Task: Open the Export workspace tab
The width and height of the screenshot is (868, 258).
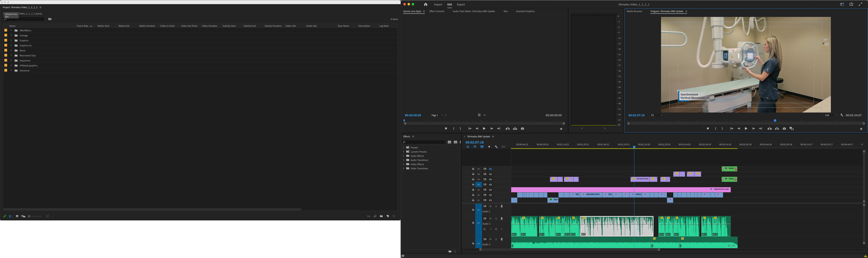Action: tap(461, 4)
